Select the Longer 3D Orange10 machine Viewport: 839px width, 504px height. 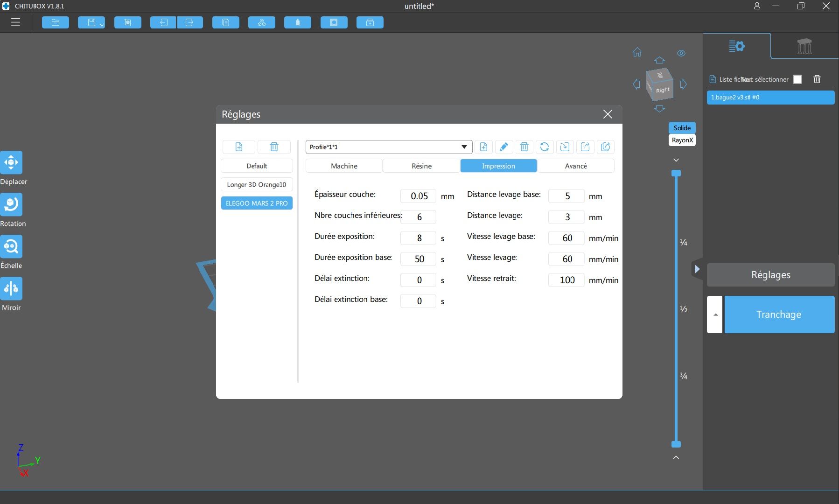(x=257, y=185)
